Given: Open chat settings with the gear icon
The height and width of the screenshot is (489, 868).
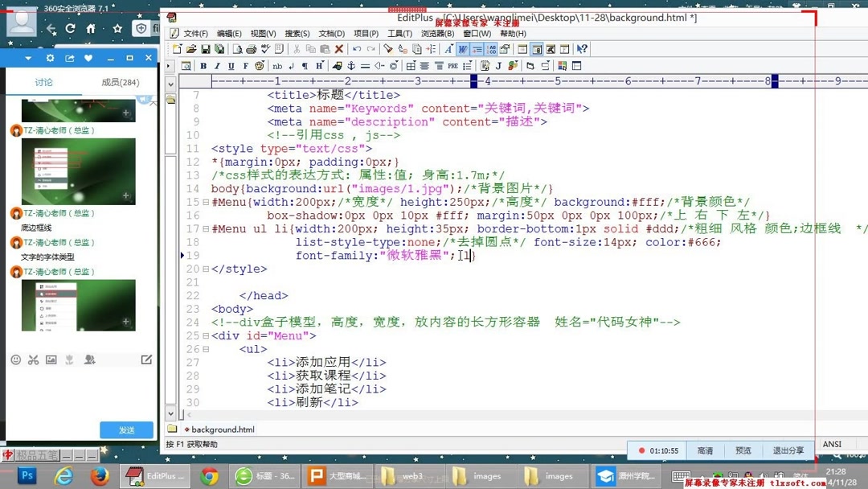Looking at the screenshot, I should tap(51, 58).
